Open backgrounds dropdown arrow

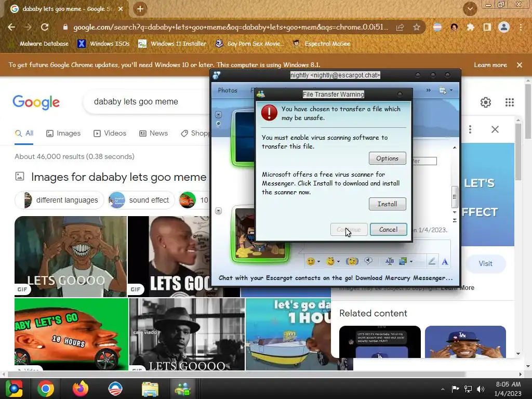pos(411,262)
